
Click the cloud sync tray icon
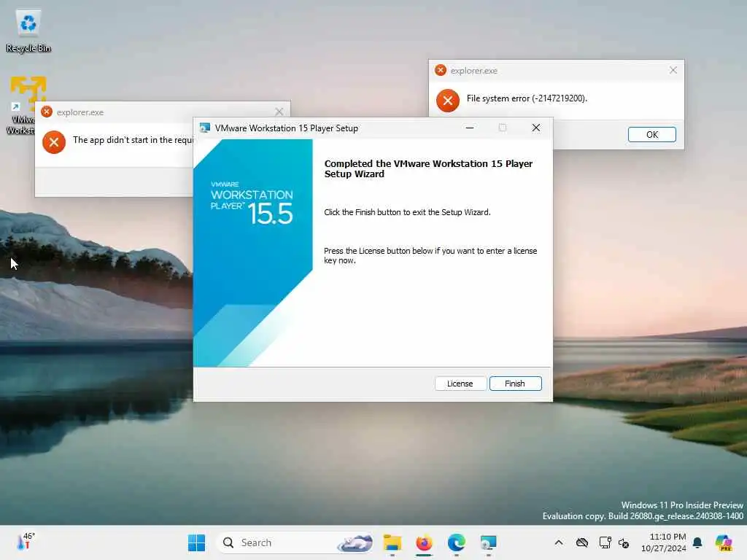581,542
